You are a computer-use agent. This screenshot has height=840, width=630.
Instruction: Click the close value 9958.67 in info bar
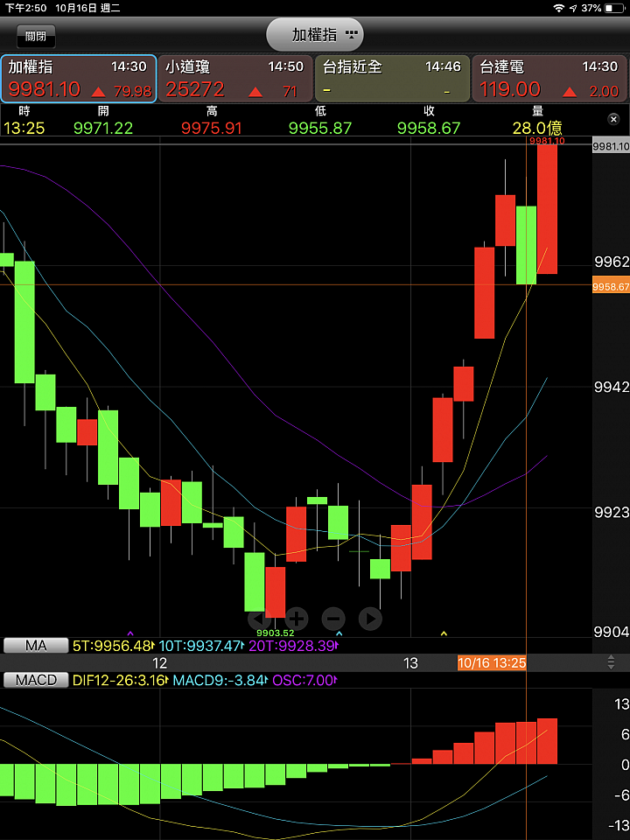coord(429,128)
